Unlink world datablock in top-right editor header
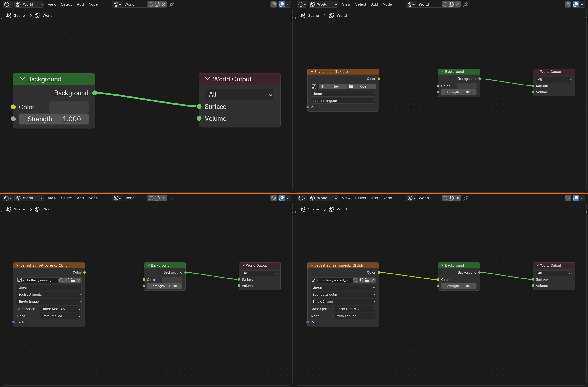Image resolution: width=588 pixels, height=387 pixels. [458, 4]
